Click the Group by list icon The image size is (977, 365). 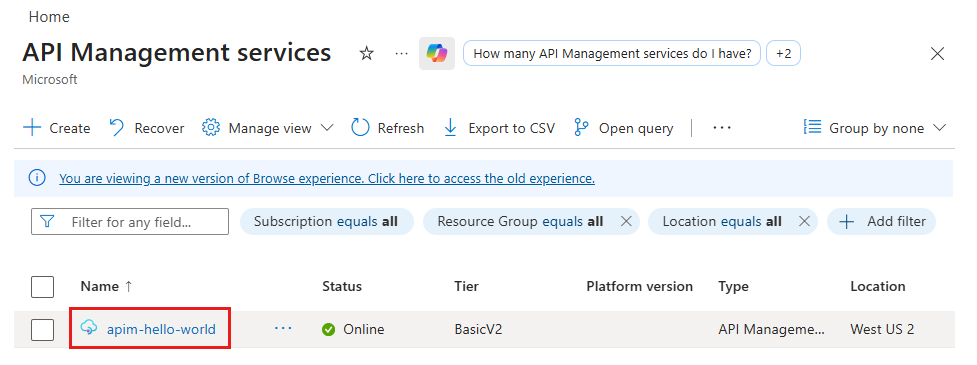point(813,128)
